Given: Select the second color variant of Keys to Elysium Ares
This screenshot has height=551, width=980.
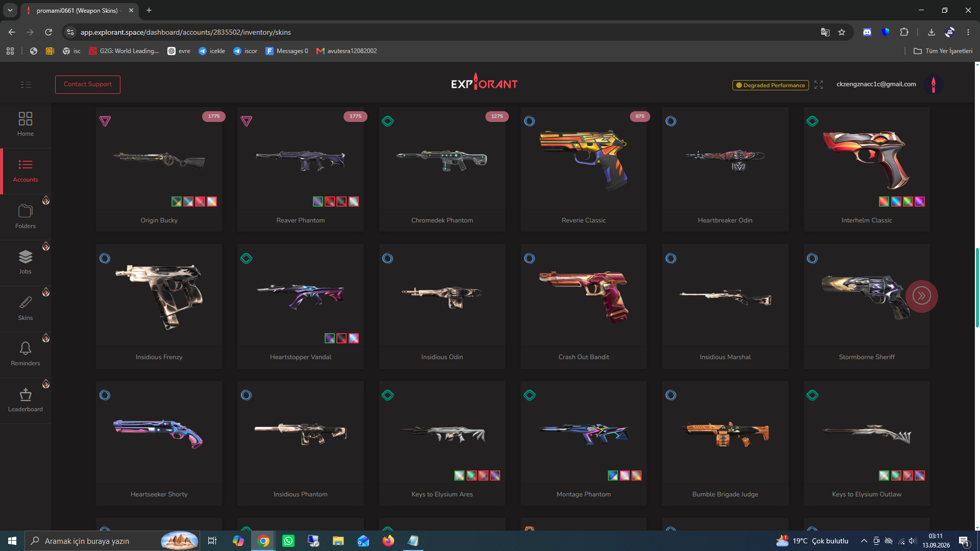Looking at the screenshot, I should tap(472, 475).
